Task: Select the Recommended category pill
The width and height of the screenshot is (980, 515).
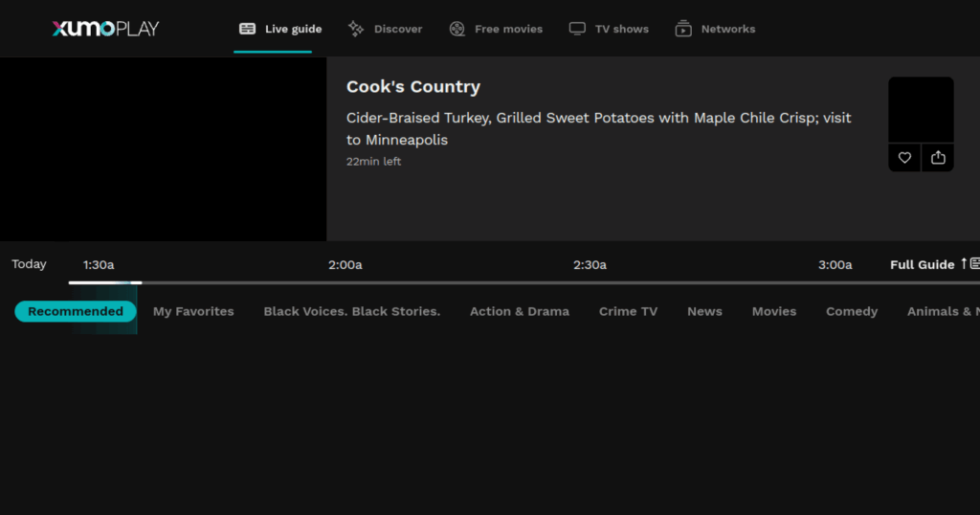Action: tap(76, 311)
